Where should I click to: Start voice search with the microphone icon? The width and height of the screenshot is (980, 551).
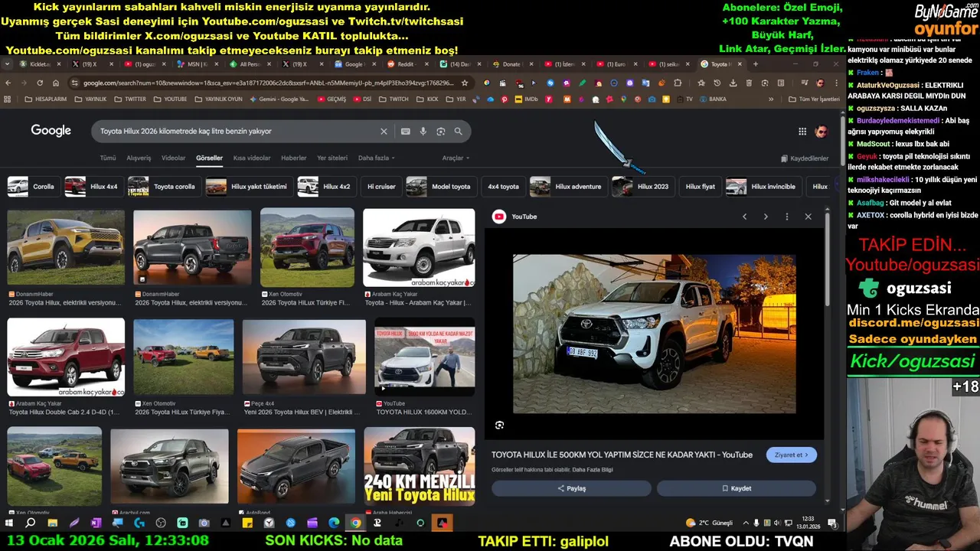click(x=423, y=132)
